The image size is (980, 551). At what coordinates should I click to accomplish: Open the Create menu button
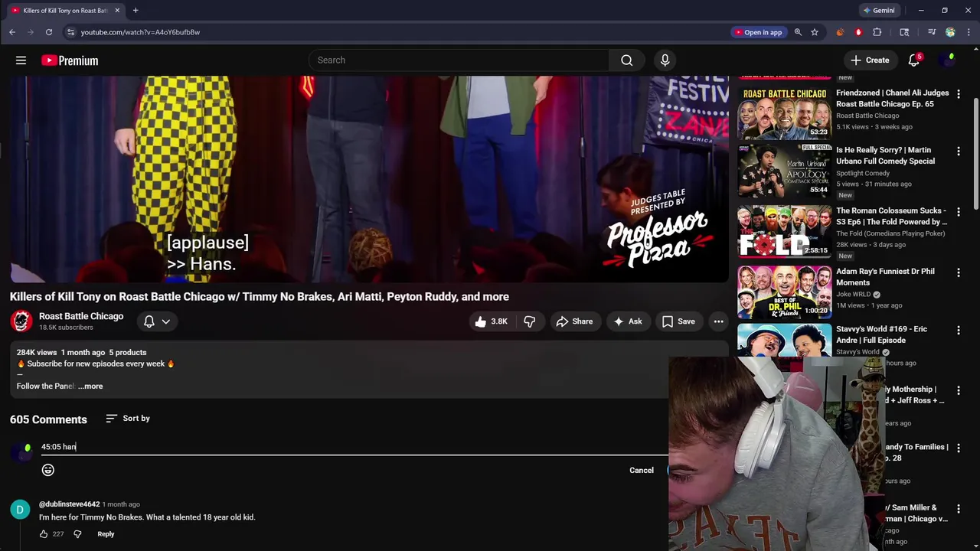[x=870, y=60]
